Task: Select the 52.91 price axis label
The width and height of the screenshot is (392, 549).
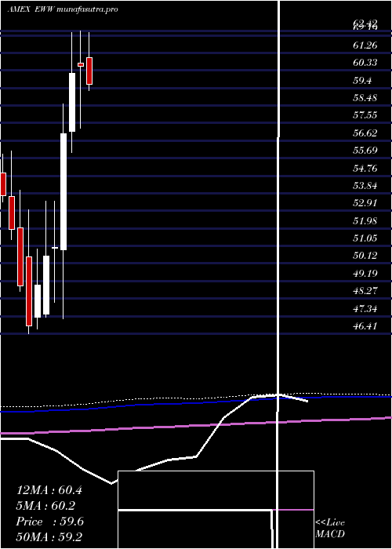Action: pyautogui.click(x=365, y=203)
